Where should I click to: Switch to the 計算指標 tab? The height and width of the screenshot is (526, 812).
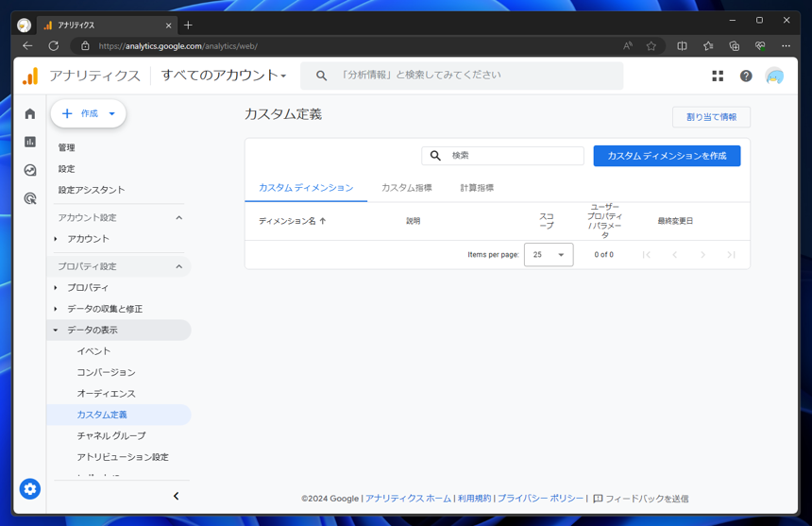coord(477,188)
